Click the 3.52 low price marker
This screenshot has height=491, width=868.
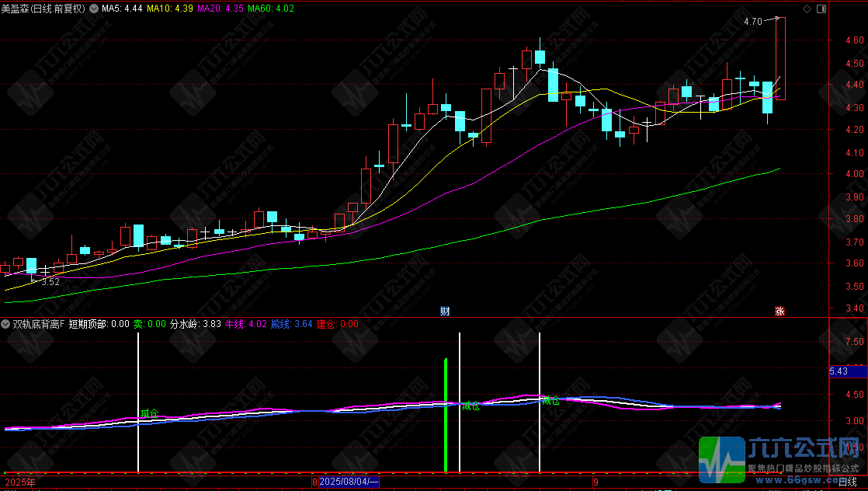pos(50,281)
